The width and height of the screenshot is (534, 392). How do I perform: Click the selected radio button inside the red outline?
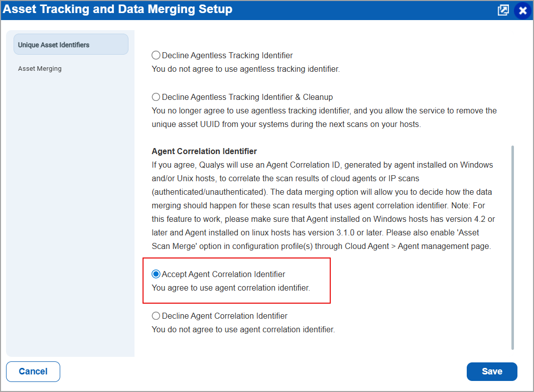[x=156, y=274]
